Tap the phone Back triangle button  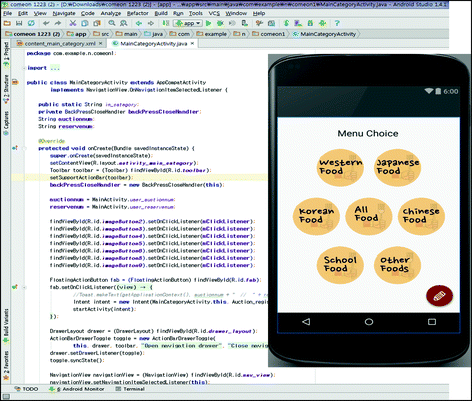click(x=306, y=322)
